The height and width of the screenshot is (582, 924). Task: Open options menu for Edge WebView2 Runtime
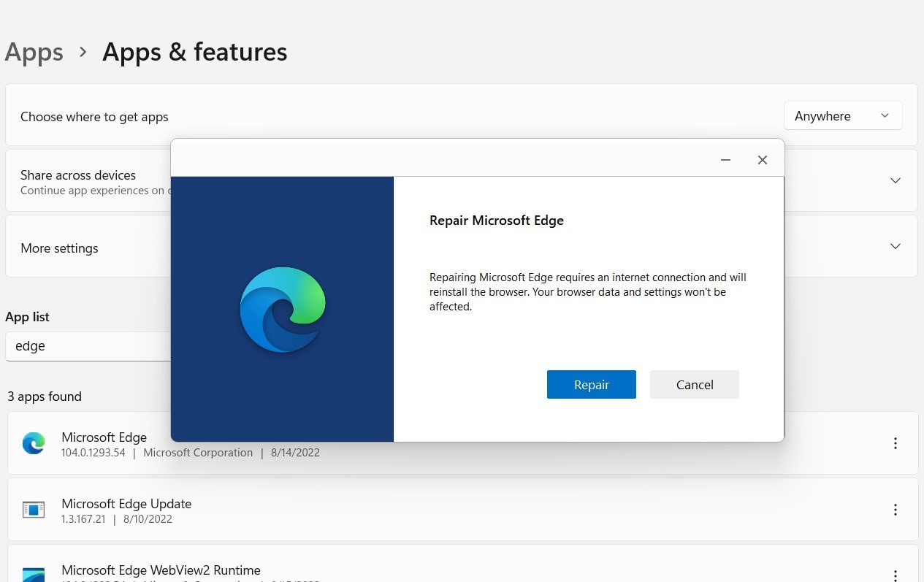(896, 574)
